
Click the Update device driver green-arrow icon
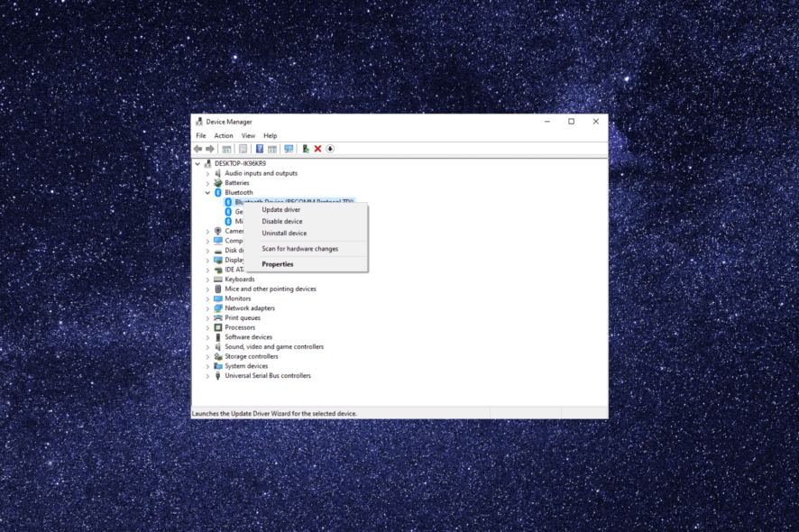(305, 149)
